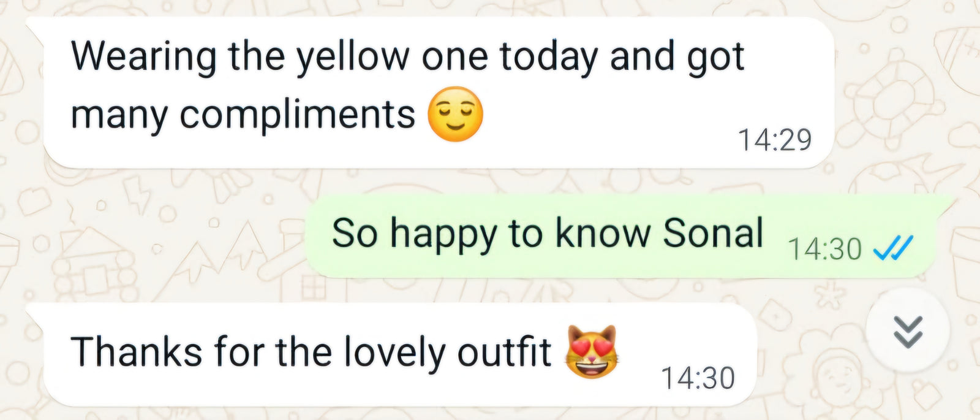Click the word 'Thanks' in last message
Viewport: 980px width, 420px height.
[x=137, y=352]
